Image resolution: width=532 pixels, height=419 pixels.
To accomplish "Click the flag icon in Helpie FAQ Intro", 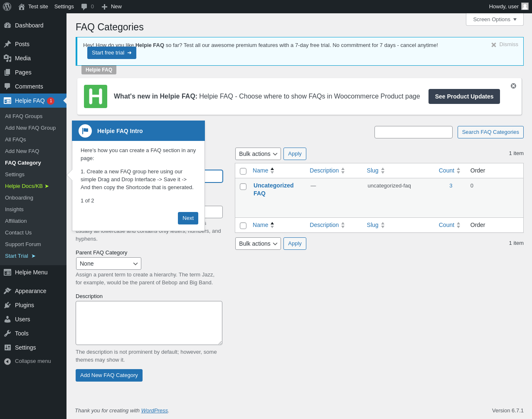I will click(x=85, y=131).
